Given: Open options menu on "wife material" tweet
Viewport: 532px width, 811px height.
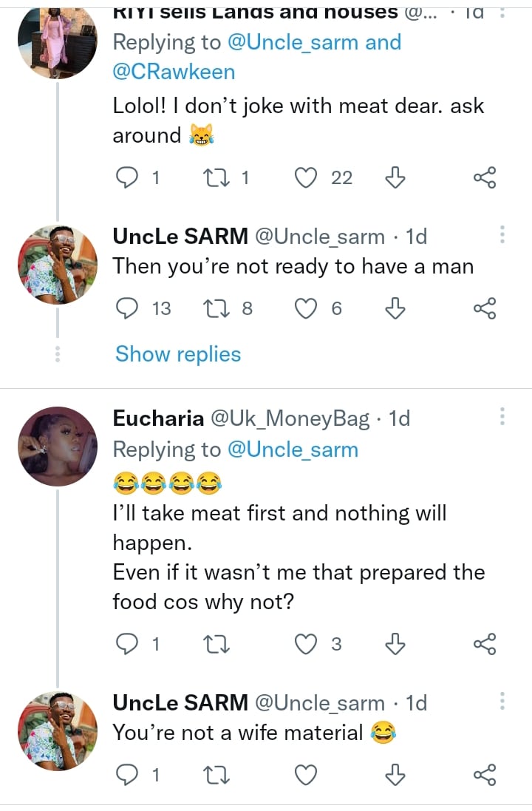Looking at the screenshot, I should 502,702.
